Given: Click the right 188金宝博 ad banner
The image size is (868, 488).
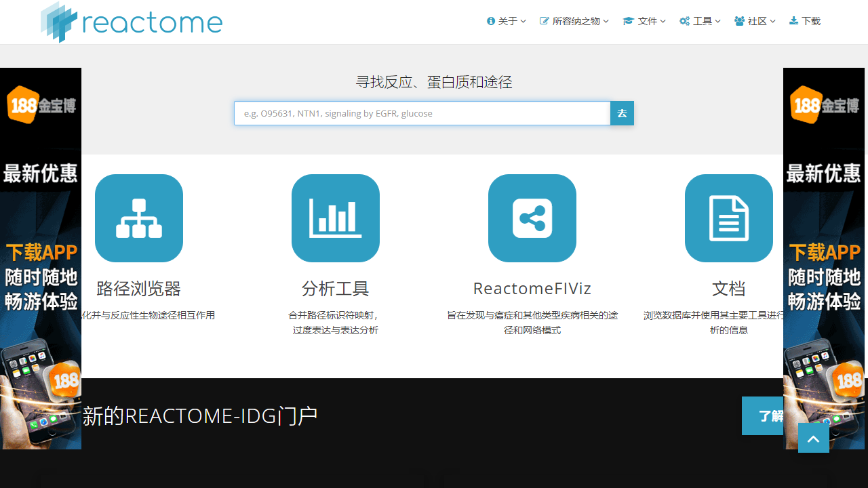Looking at the screenshot, I should point(824,258).
